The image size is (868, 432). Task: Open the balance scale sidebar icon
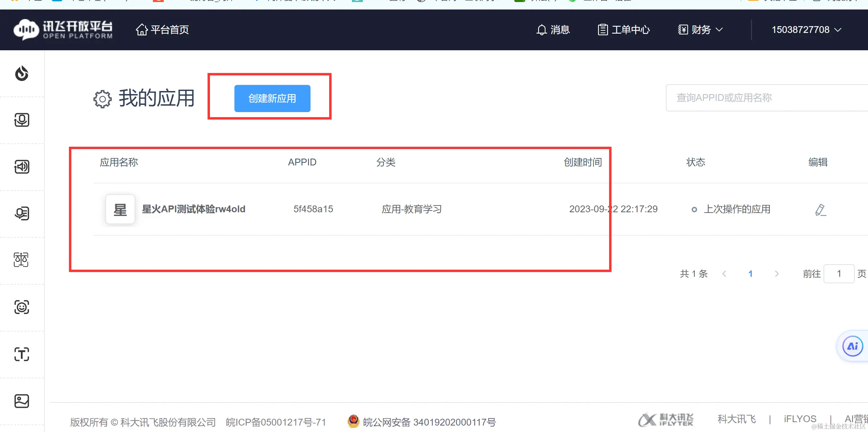21,260
